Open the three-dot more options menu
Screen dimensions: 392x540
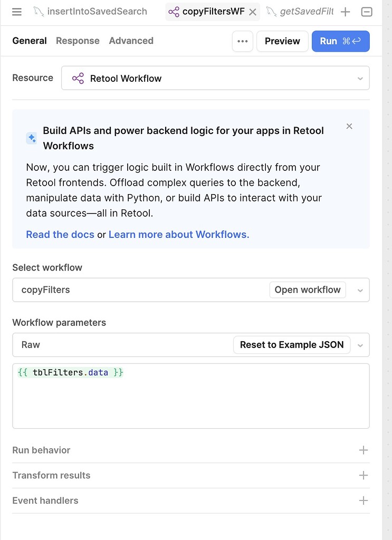pyautogui.click(x=243, y=41)
